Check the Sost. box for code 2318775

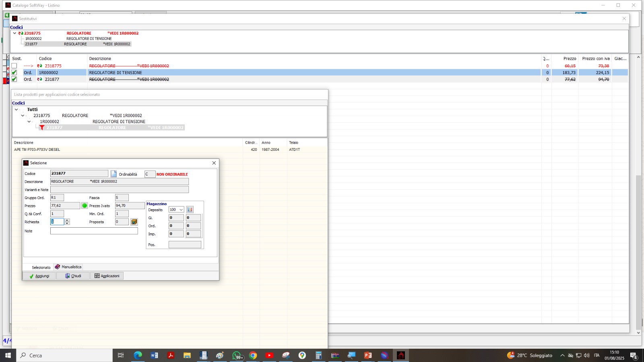tap(14, 66)
